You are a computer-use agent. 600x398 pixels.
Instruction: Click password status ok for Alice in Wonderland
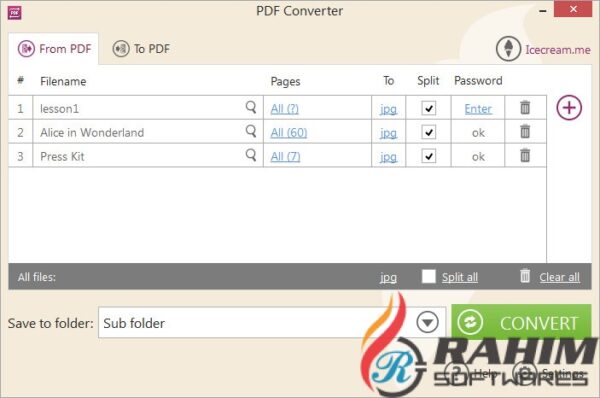pos(478,133)
